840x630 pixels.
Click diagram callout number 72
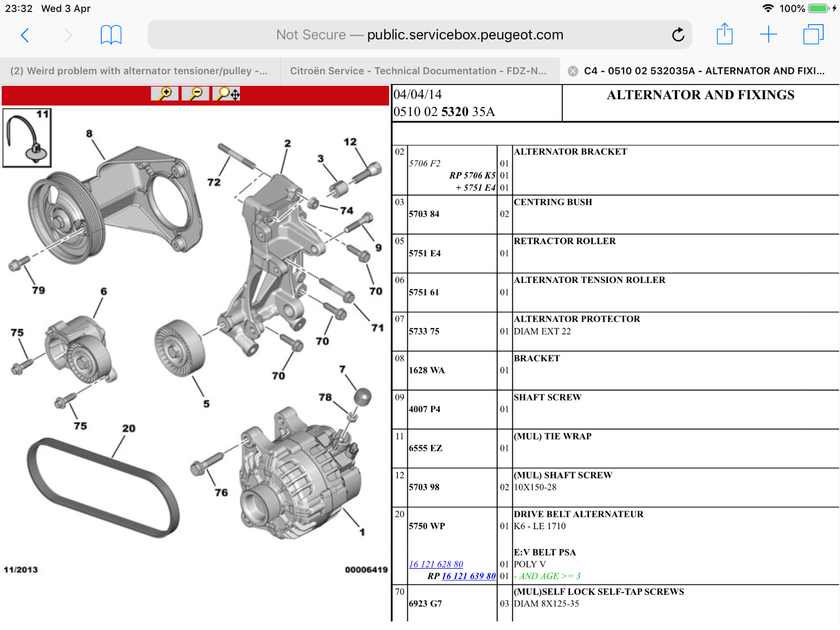(214, 182)
